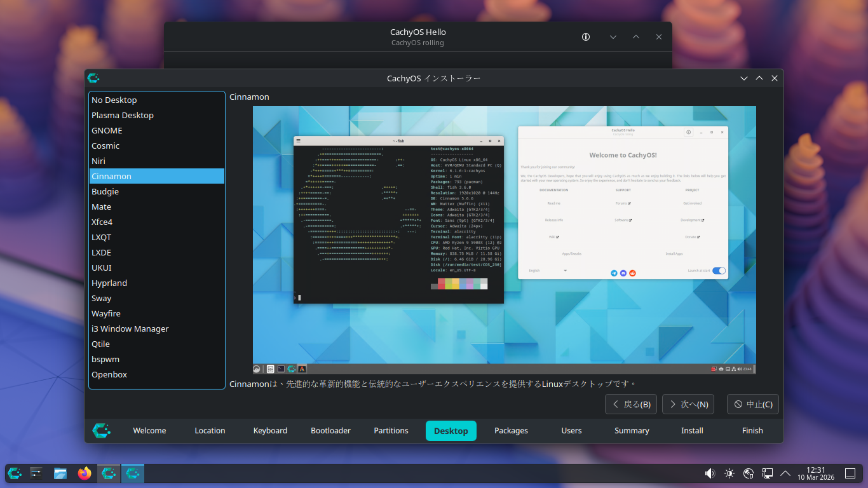Cancel installation with 中止(C) button
868x488 pixels.
pyautogui.click(x=753, y=404)
